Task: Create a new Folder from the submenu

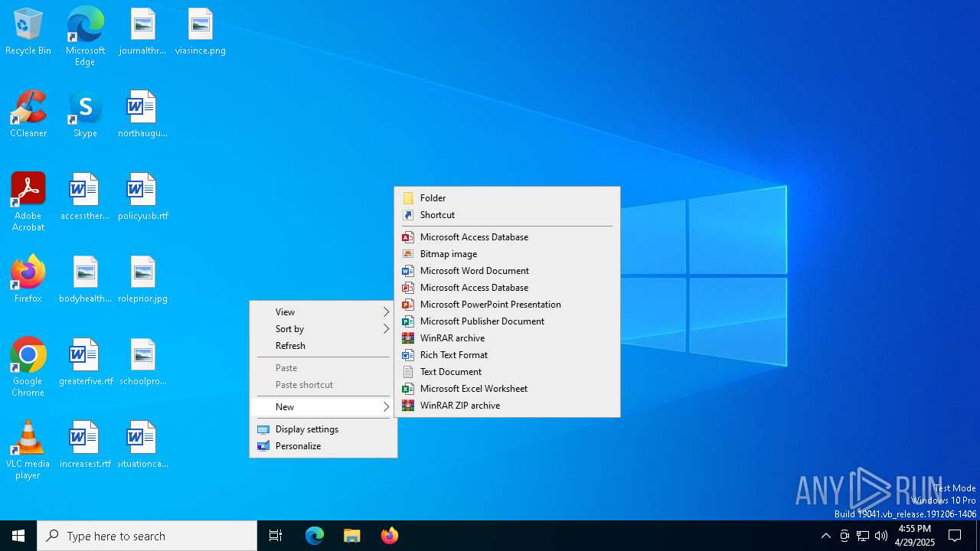Action: 507,197
